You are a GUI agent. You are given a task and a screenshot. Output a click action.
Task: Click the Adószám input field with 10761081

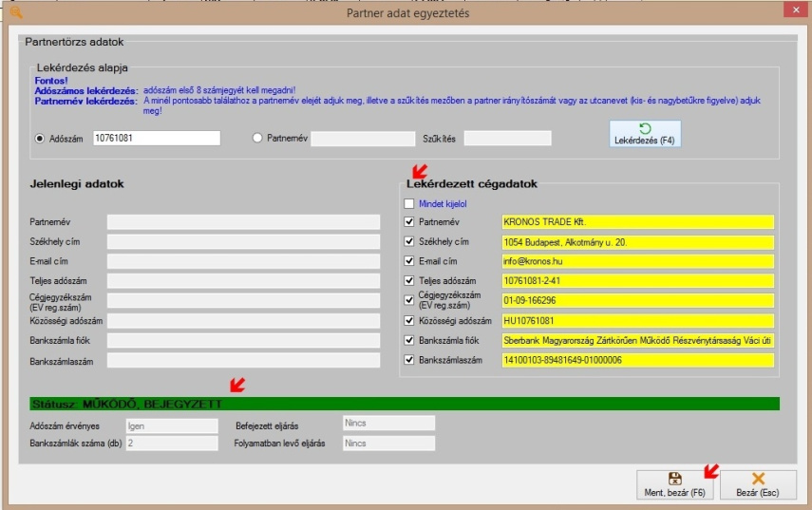[157, 139]
